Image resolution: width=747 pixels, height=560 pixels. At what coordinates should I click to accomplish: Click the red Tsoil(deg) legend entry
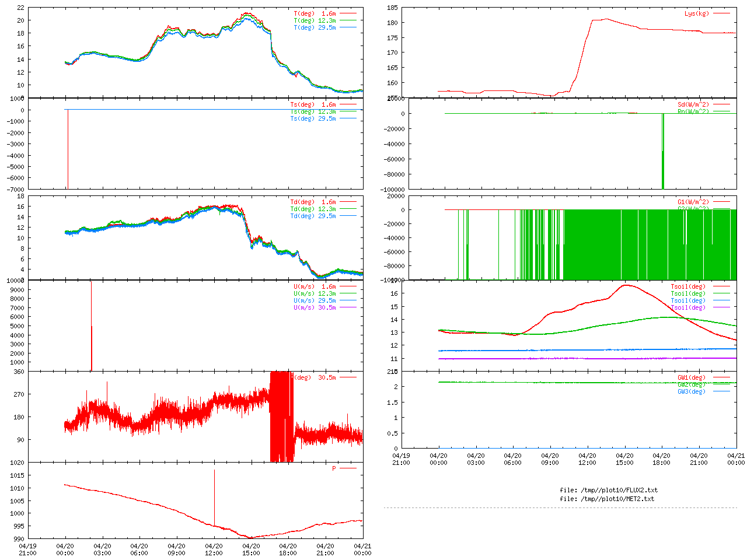tap(700, 286)
